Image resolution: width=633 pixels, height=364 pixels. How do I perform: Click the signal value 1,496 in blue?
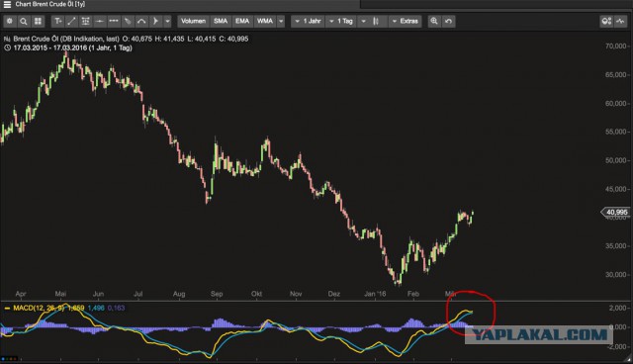[x=96, y=308]
